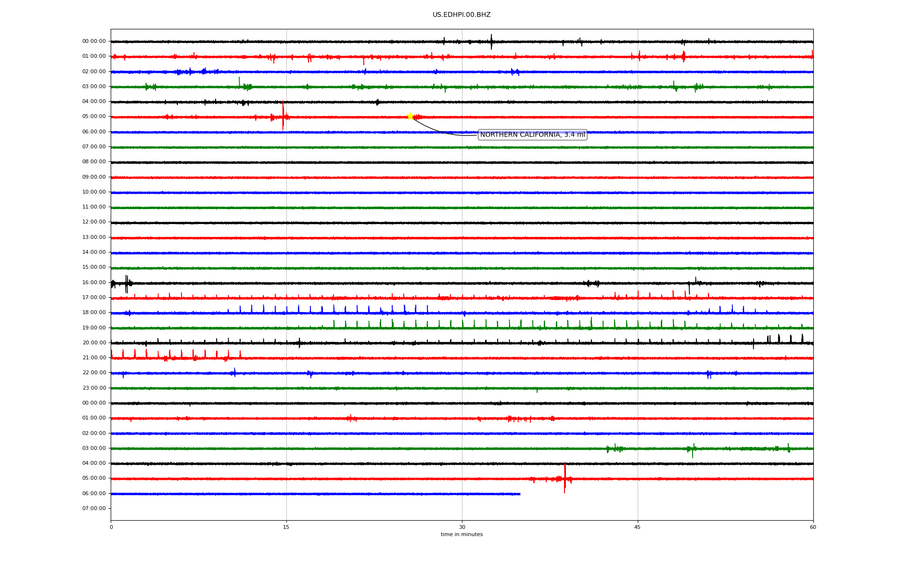Click the 23:00:00 row label
Image resolution: width=924 pixels, height=578 pixels.
pyautogui.click(x=94, y=388)
